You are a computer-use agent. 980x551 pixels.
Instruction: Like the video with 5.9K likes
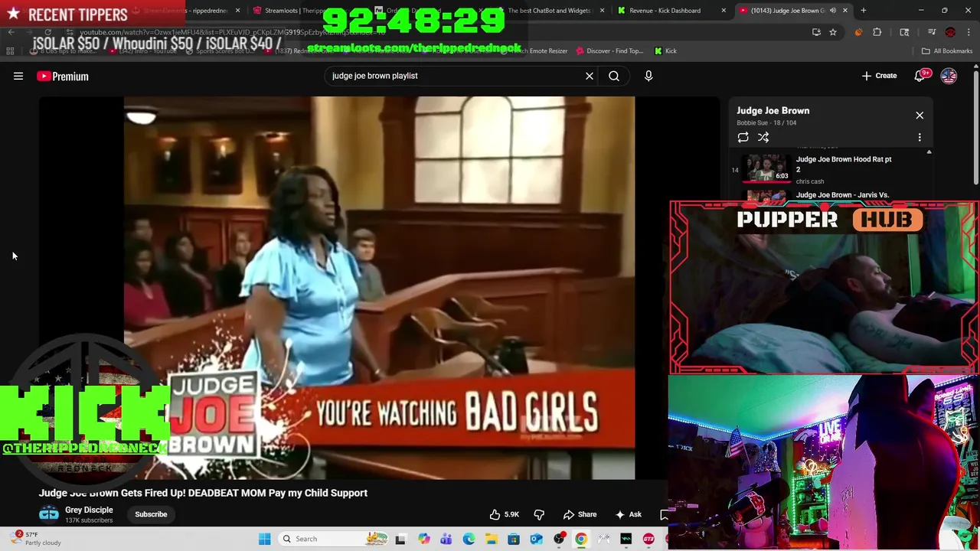(x=505, y=514)
